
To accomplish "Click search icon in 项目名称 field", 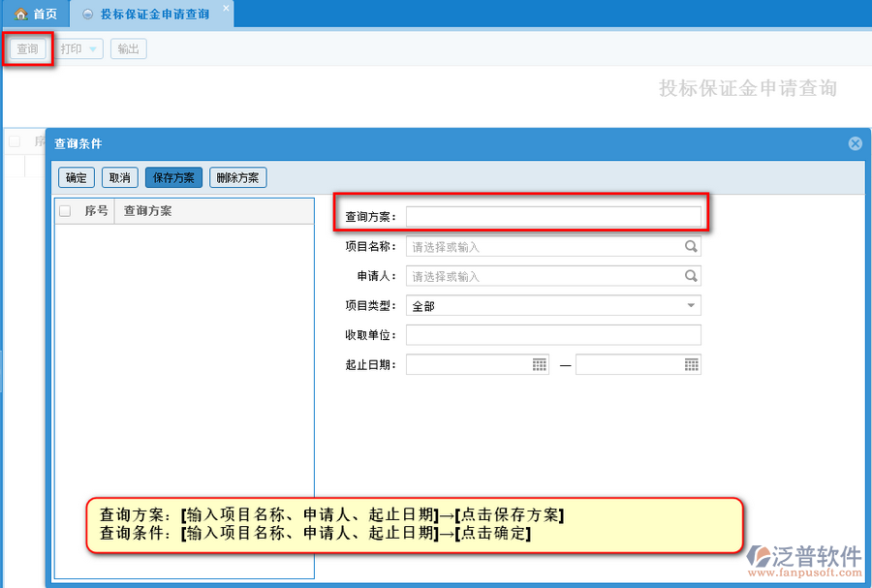I will [x=691, y=247].
